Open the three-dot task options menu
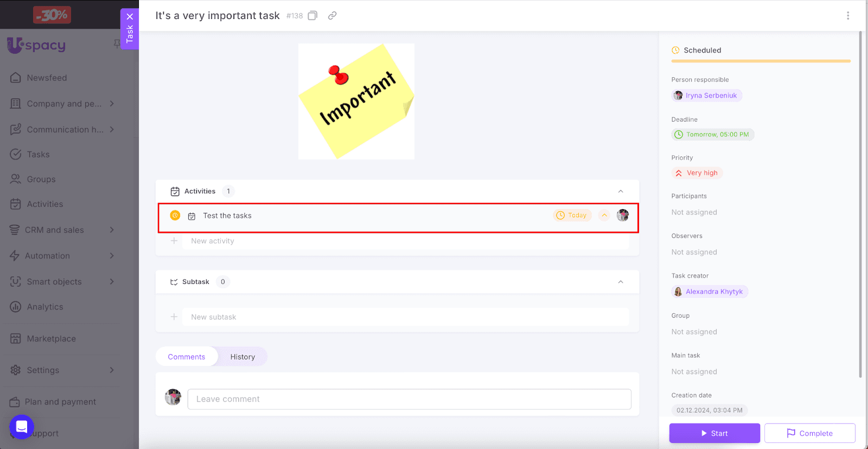The width and height of the screenshot is (868, 449). pyautogui.click(x=848, y=16)
